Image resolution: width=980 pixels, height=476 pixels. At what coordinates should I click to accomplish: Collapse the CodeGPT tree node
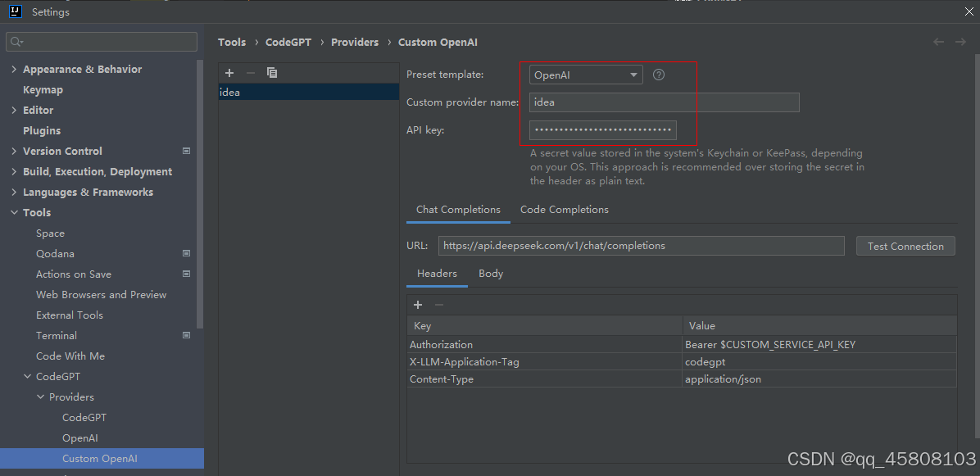pyautogui.click(x=27, y=377)
